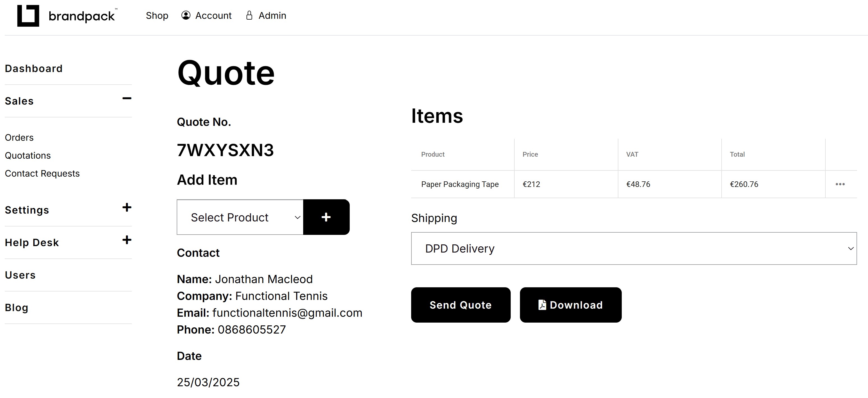Expand the Settings section plus icon

[127, 207]
